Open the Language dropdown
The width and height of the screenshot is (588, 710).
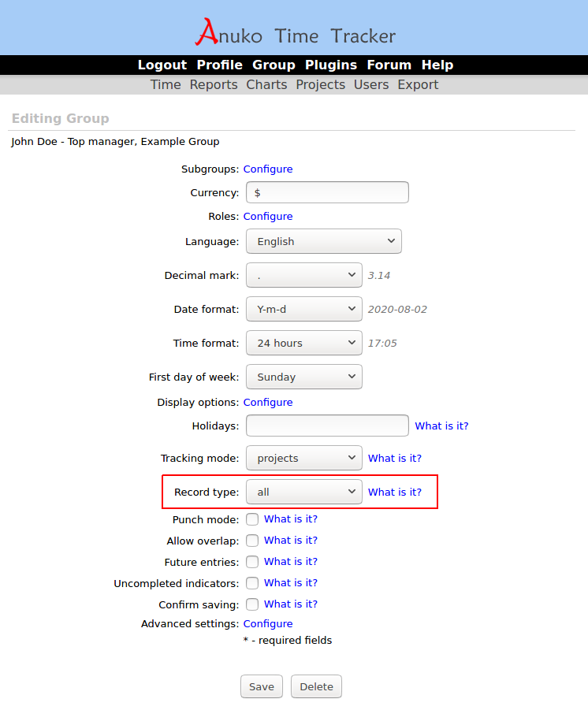point(323,241)
